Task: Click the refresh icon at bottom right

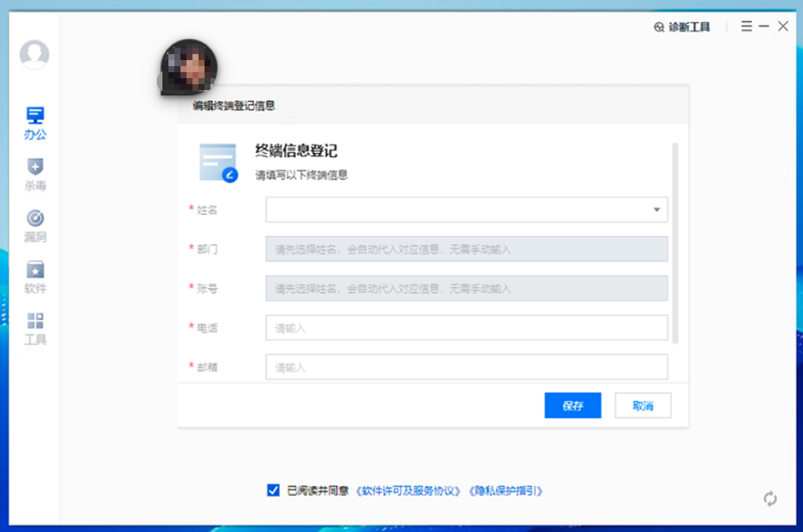Action: [770, 498]
